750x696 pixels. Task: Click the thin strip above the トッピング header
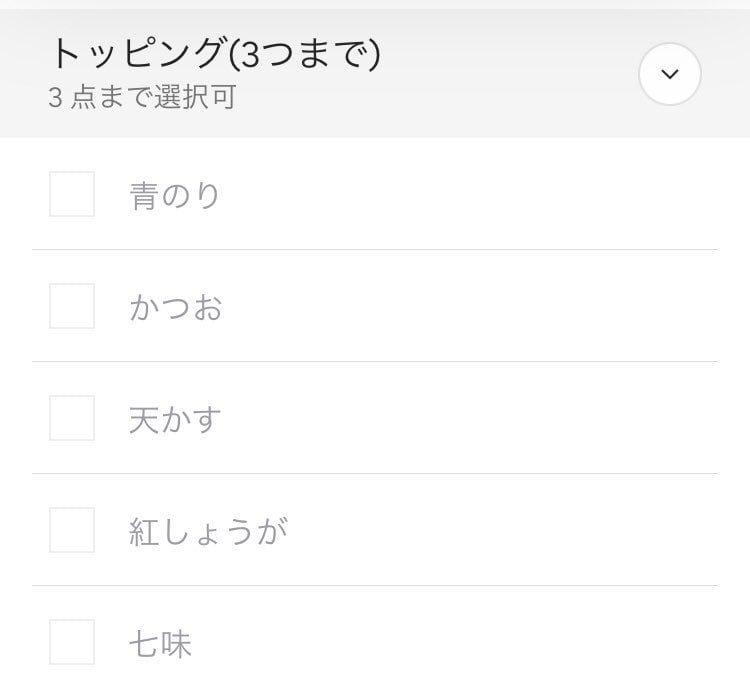375,4
